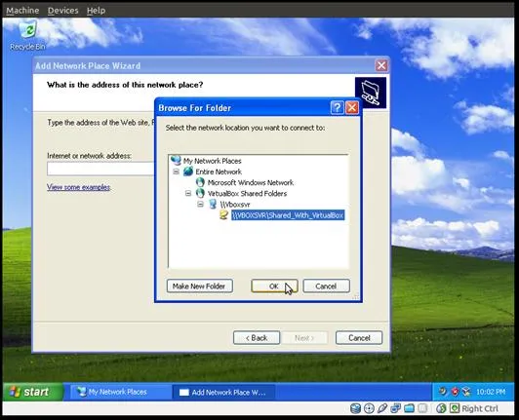The image size is (519, 420).
Task: Click the hard disk activity icon in VirtualBox status bar
Action: click(355, 408)
